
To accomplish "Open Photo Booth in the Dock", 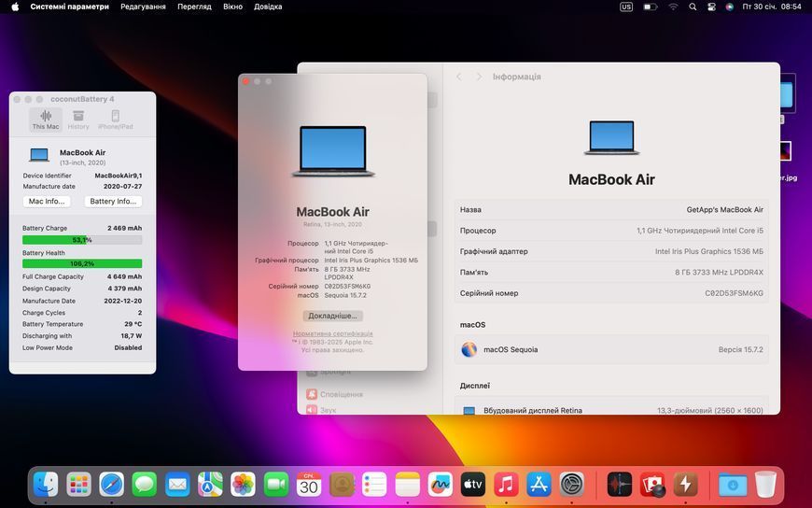I will [x=652, y=485].
